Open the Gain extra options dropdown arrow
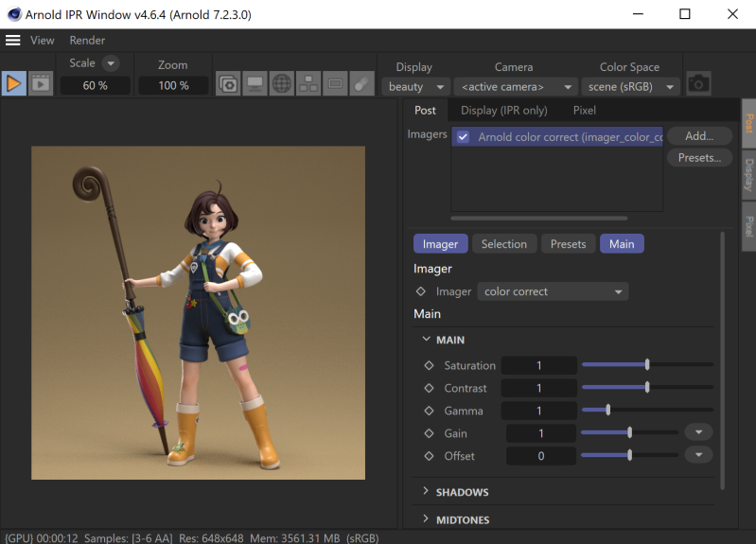Image resolution: width=756 pixels, height=544 pixels. pyautogui.click(x=698, y=432)
